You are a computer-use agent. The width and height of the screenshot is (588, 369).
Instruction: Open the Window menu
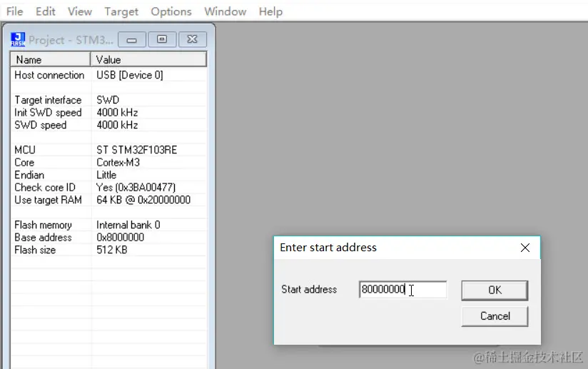tap(225, 11)
